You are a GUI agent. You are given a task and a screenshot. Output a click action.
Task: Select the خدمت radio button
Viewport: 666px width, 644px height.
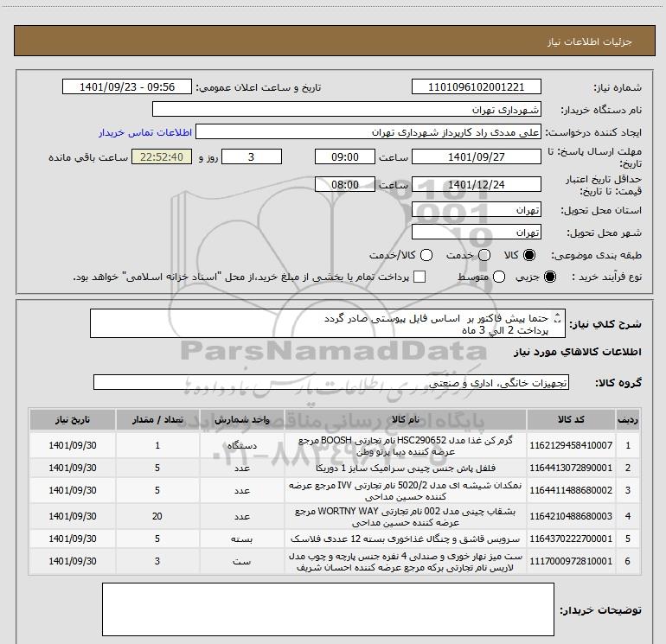tap(484, 255)
